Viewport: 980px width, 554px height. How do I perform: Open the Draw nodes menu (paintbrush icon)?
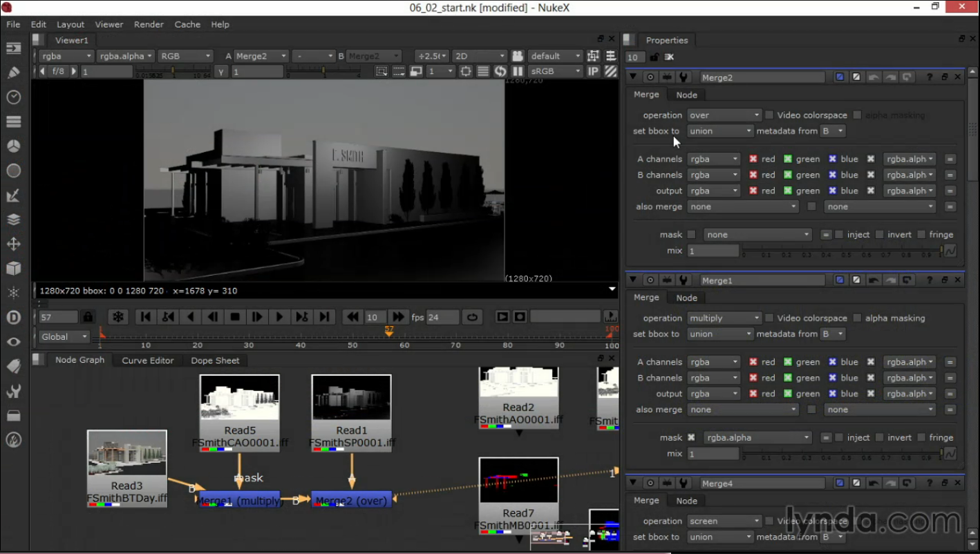(x=13, y=73)
